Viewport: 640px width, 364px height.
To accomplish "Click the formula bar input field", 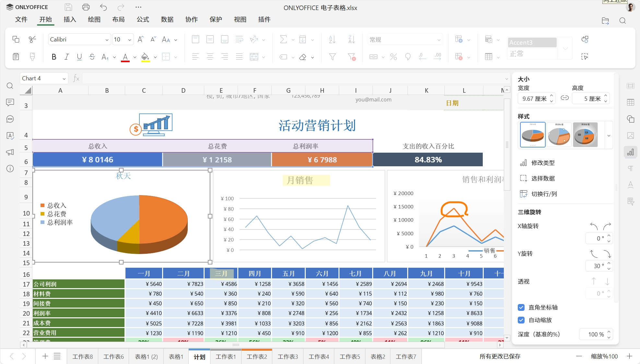I will tap(293, 78).
